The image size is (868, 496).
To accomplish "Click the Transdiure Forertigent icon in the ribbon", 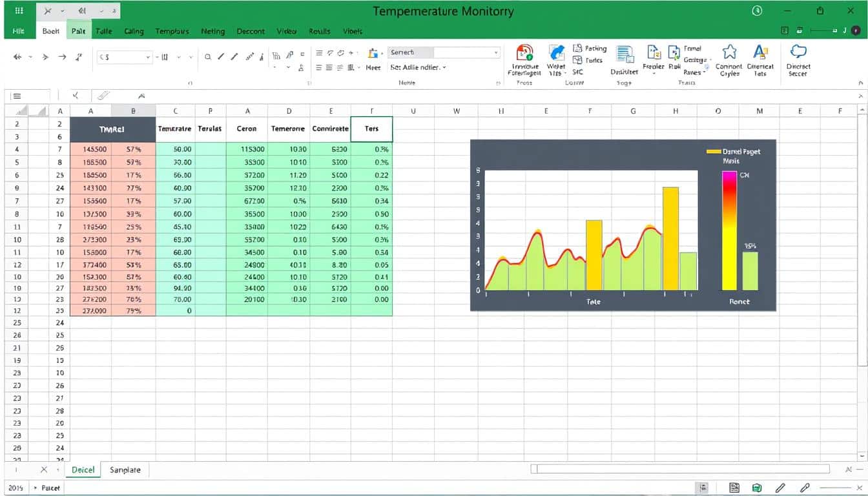I will coord(525,53).
